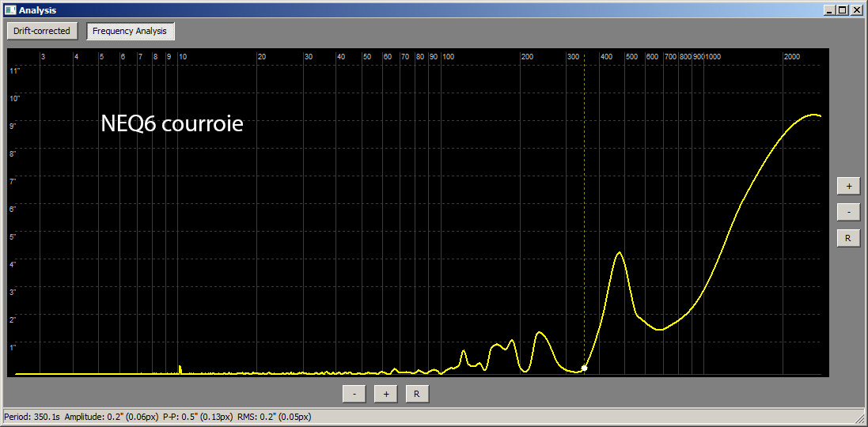Image resolution: width=868 pixels, height=427 pixels.
Task: Click the 'Period: 350.1s' status text
Action: [x=31, y=416]
